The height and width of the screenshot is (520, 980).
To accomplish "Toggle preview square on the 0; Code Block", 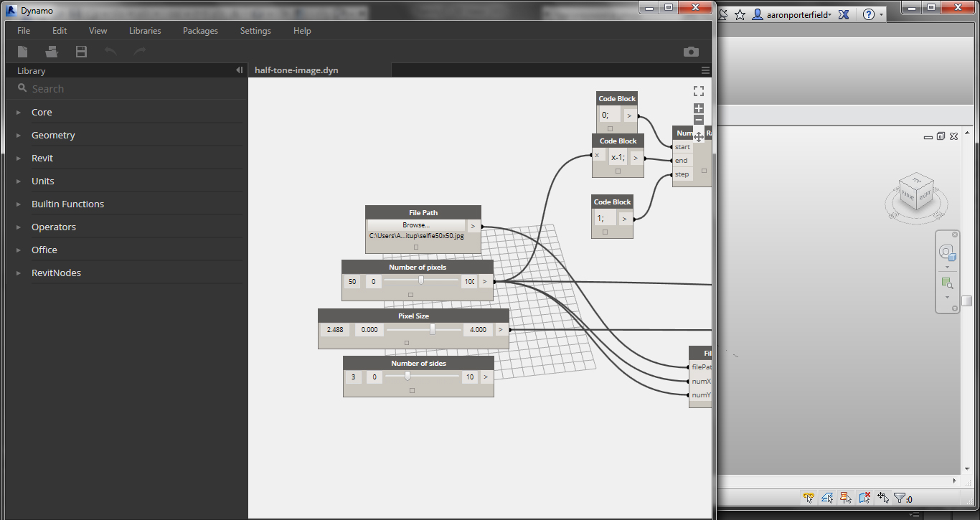I will [610, 128].
